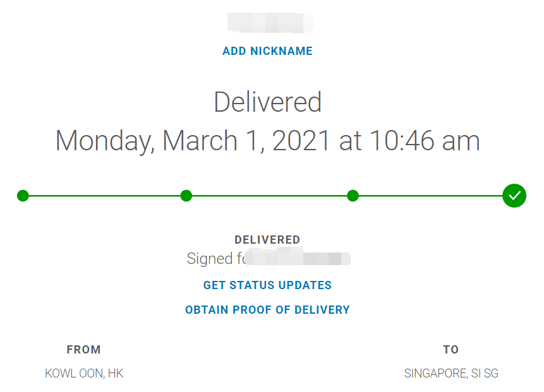This screenshot has width=544, height=392.
Task: Click the bold DELIVERED status label
Action: [x=267, y=239]
